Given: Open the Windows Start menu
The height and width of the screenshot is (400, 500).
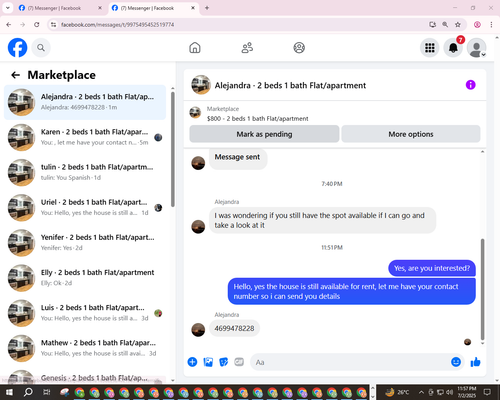Looking at the screenshot, I should (9, 392).
